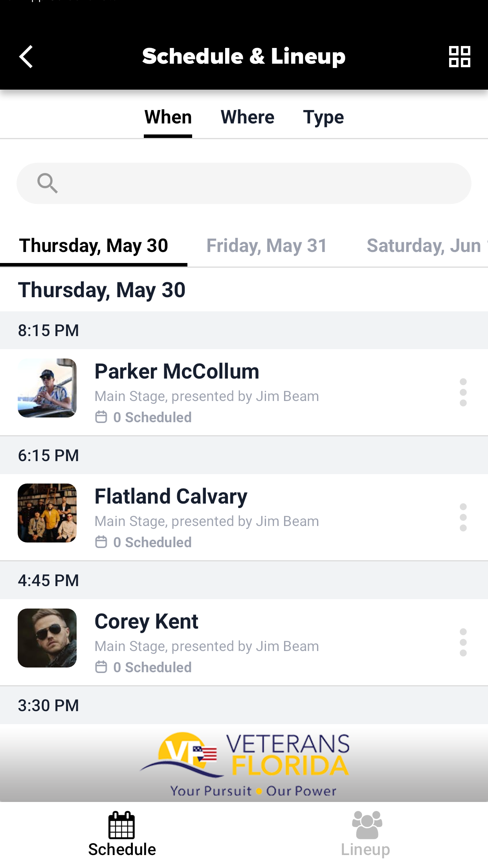Select the When filter tab
Viewport: 488px width, 868px height.
(168, 117)
